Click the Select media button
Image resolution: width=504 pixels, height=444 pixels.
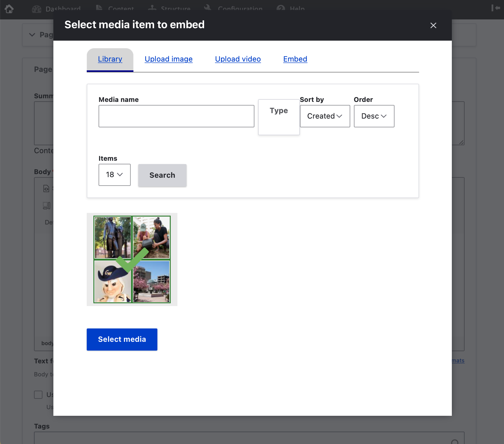click(122, 339)
